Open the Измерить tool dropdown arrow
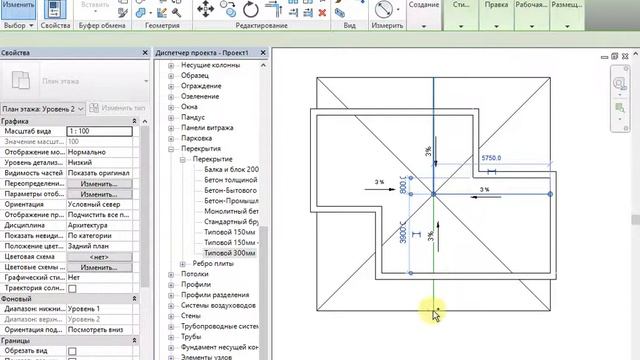The width and height of the screenshot is (640, 360). coord(398,9)
